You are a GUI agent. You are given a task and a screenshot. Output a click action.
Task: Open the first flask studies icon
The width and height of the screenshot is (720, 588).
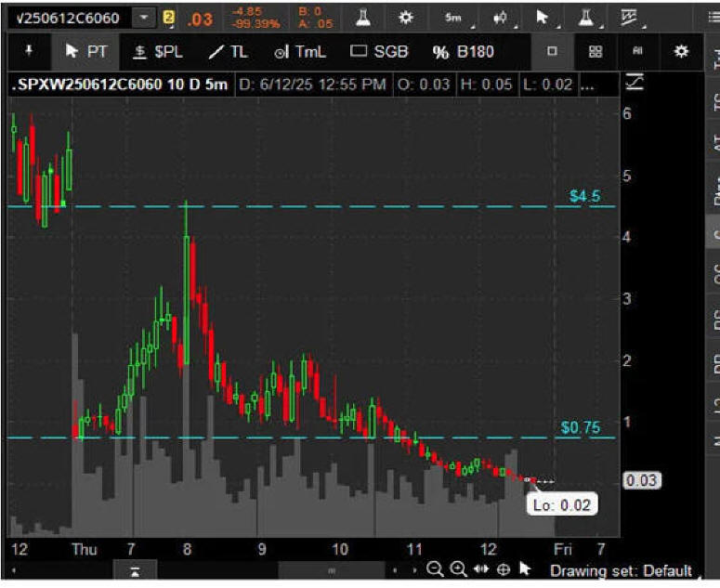[x=363, y=18]
